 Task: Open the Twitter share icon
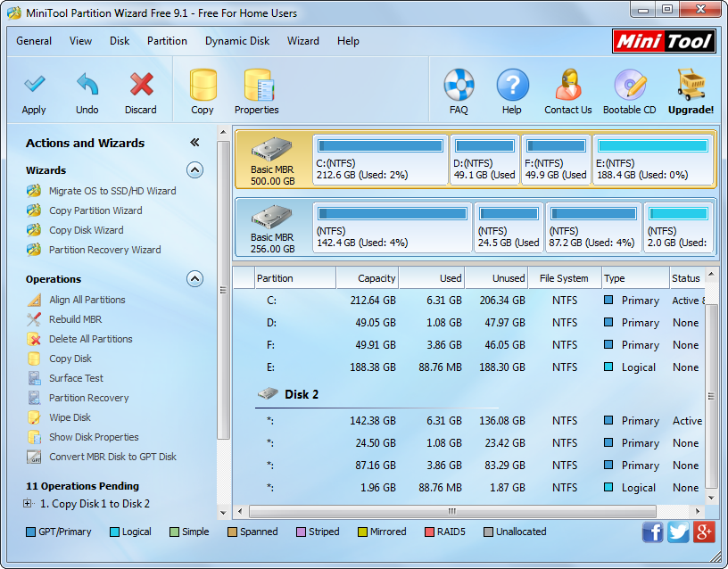pyautogui.click(x=678, y=532)
